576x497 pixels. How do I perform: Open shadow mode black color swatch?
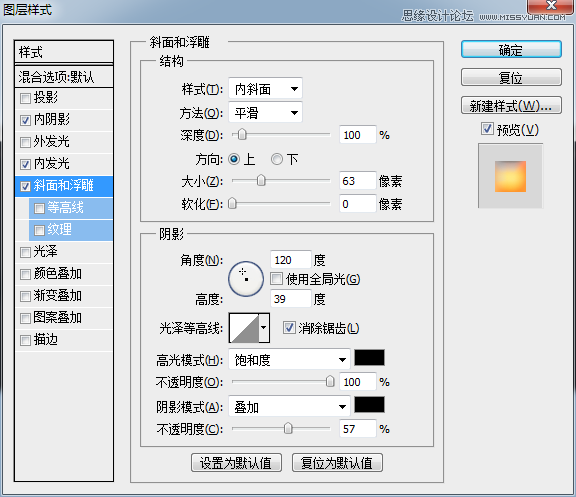(369, 405)
